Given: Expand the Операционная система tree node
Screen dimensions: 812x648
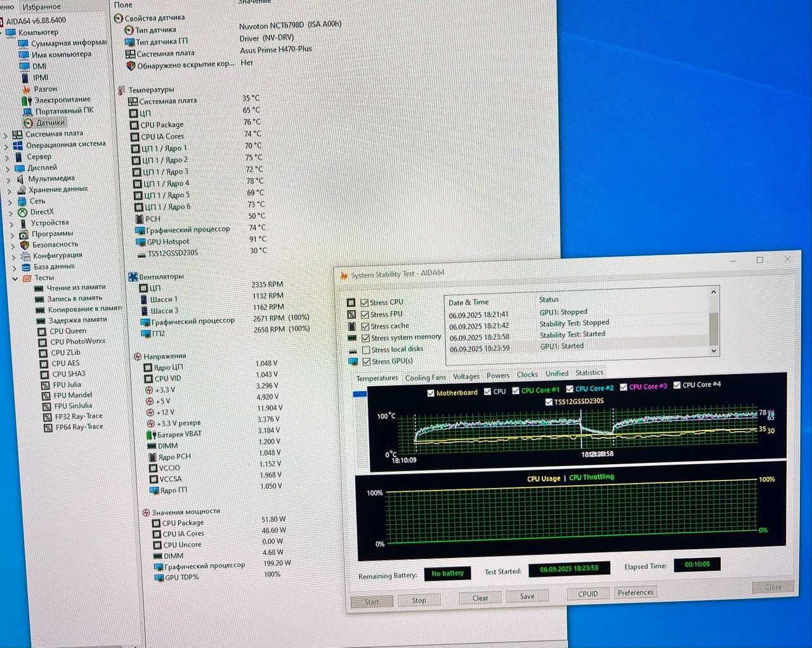Looking at the screenshot, I should (6, 146).
